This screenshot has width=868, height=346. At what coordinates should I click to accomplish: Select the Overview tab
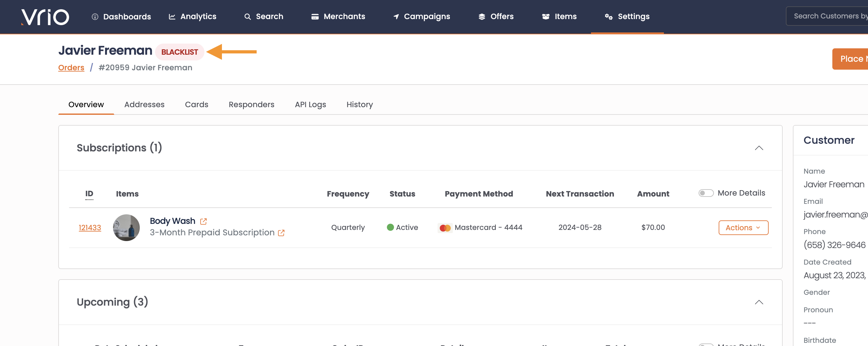[x=86, y=105]
